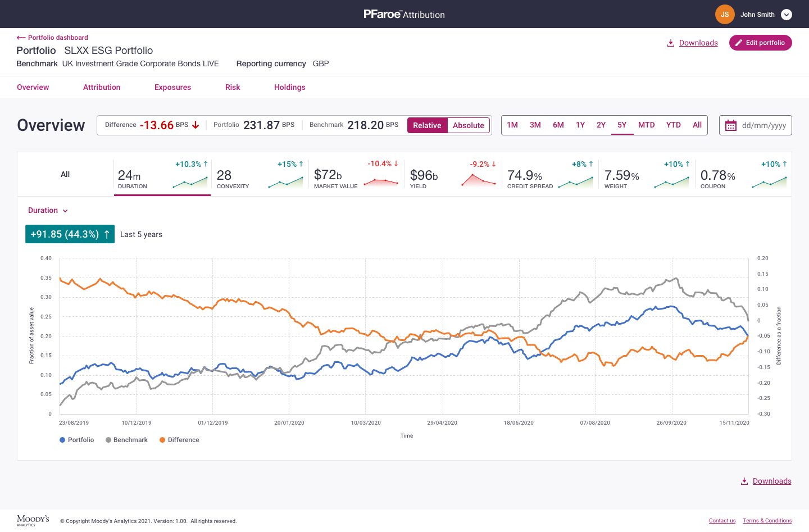Click the up arrow beside +15% Convexity
The width and height of the screenshot is (809, 532).
click(301, 164)
